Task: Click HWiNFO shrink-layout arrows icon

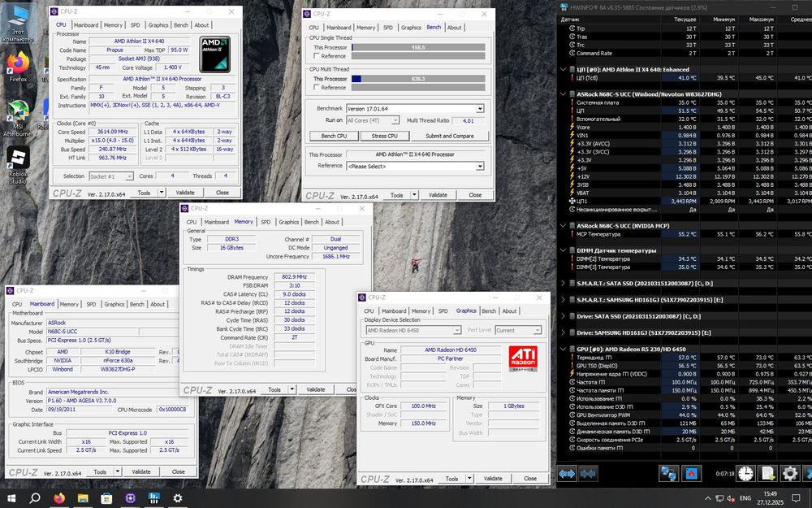Action: (x=588, y=473)
